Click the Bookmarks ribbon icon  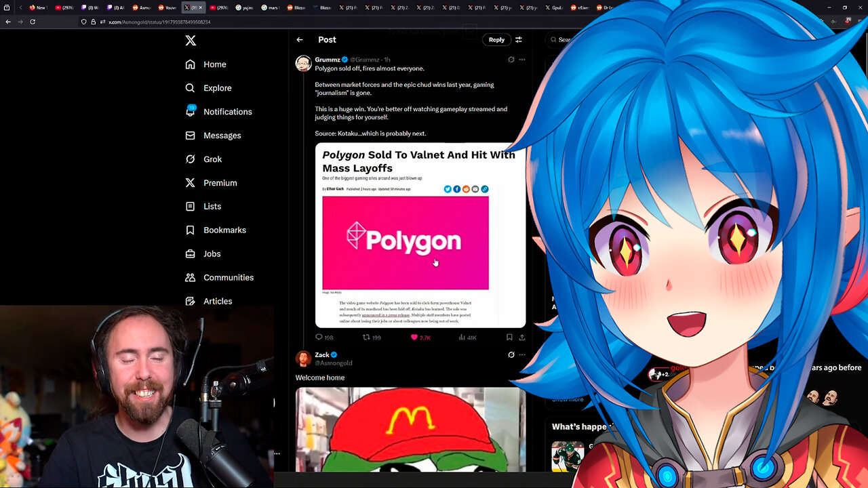click(191, 230)
